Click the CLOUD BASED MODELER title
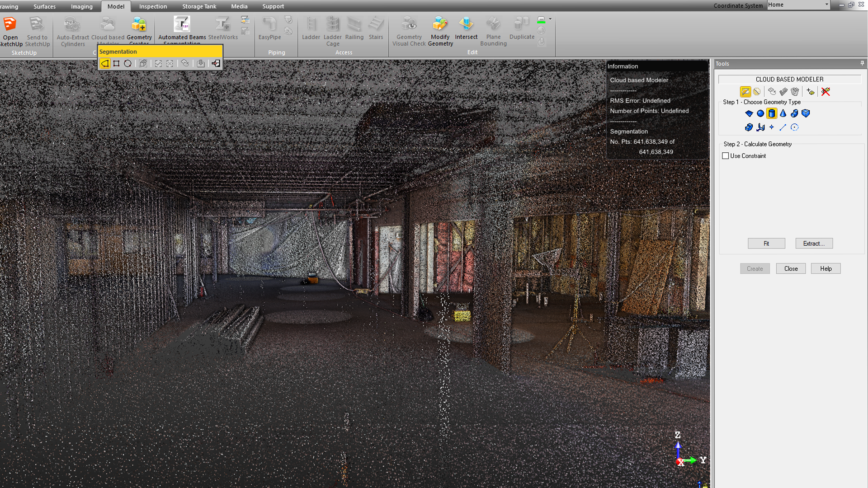Viewport: 868px width, 488px height. tap(789, 80)
